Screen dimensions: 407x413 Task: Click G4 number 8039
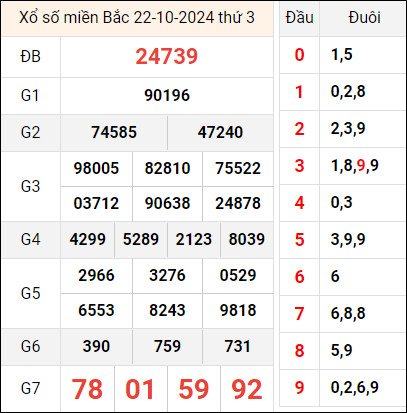pos(247,239)
